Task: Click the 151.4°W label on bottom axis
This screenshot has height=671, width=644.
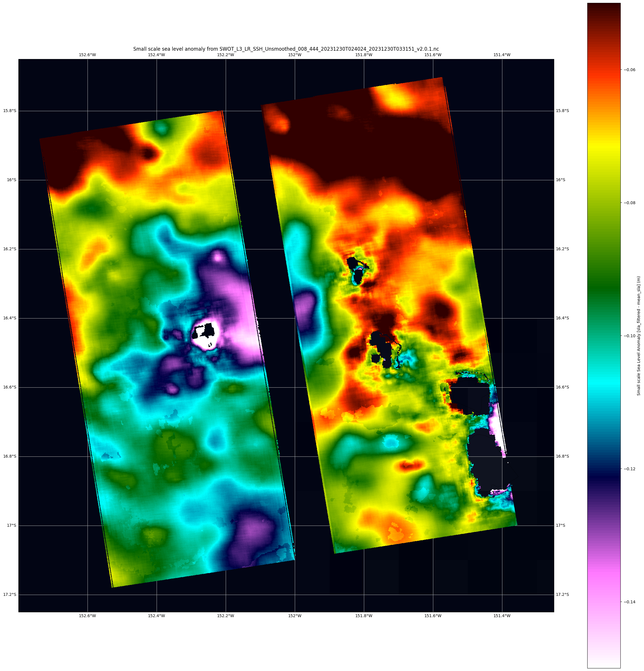Action: 502,616
